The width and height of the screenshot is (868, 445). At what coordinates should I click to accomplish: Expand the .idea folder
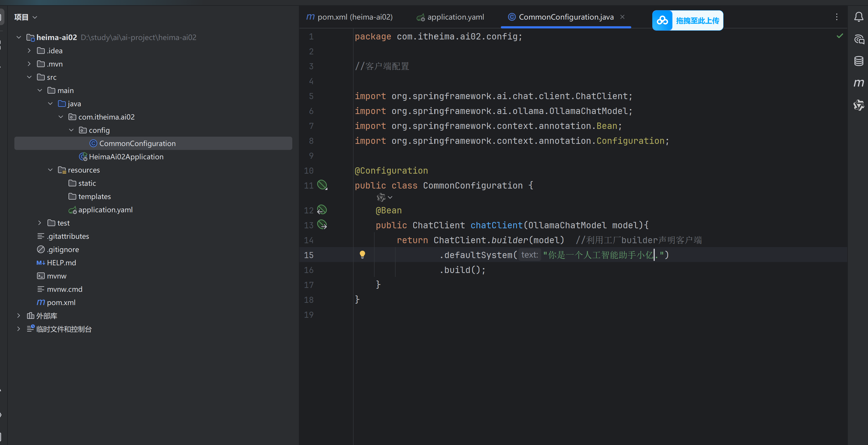29,51
